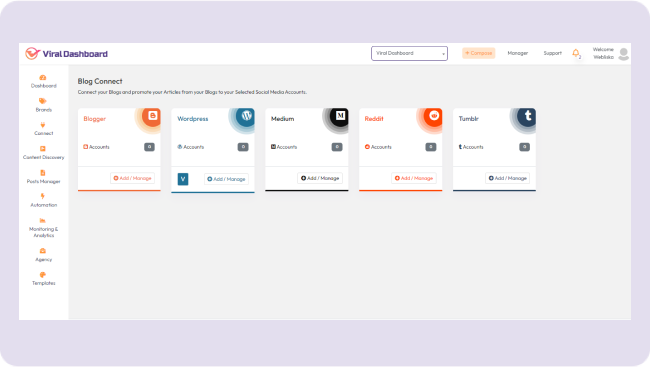Select the Connect plug icon
The height and width of the screenshot is (367, 650).
pyautogui.click(x=43, y=125)
